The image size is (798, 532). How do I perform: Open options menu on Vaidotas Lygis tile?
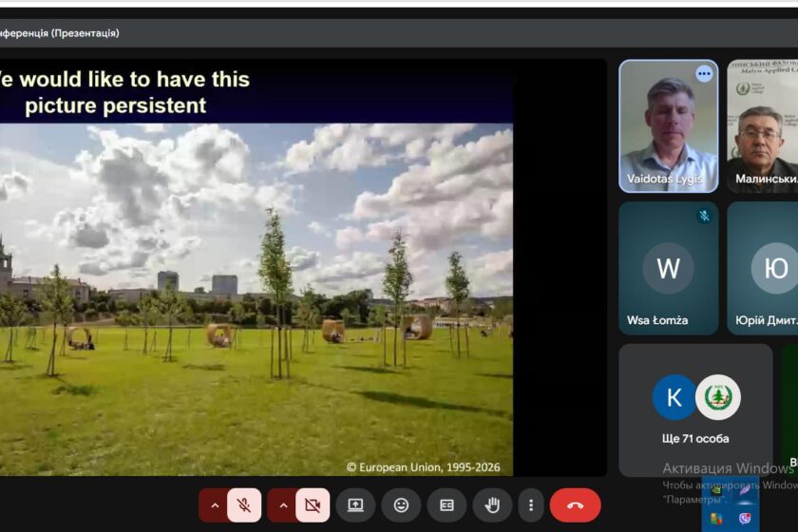(x=704, y=73)
